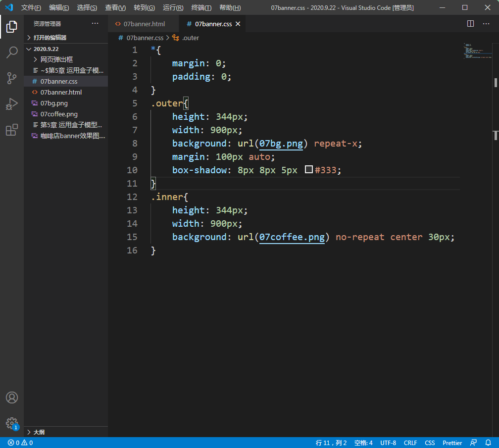Open the 查看(V) menu
499x448 pixels.
pyautogui.click(x=115, y=7)
